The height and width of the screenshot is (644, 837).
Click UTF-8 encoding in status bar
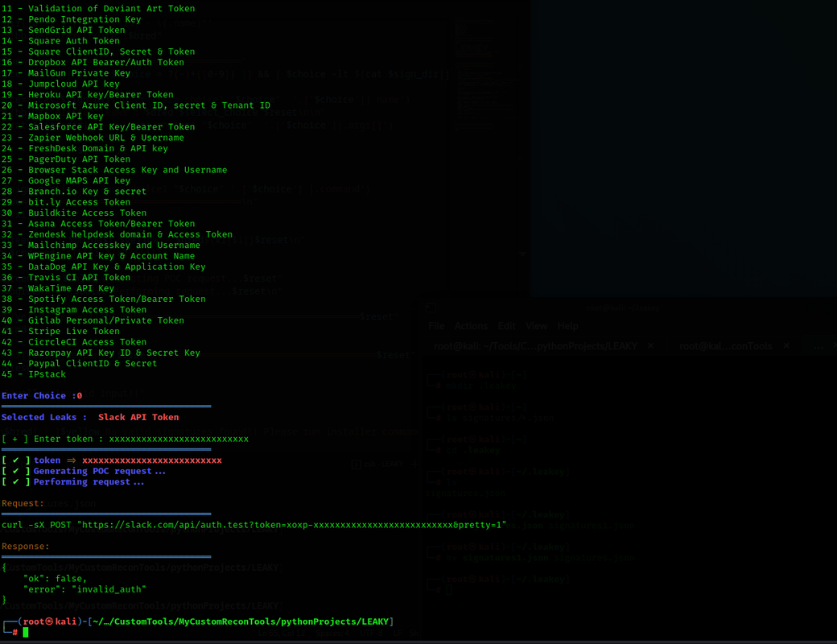370,634
